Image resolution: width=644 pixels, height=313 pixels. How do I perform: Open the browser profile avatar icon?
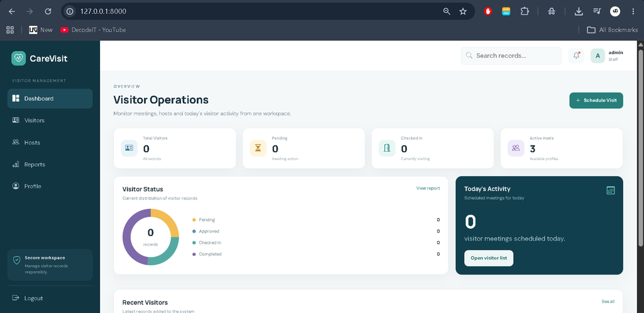[x=615, y=11]
